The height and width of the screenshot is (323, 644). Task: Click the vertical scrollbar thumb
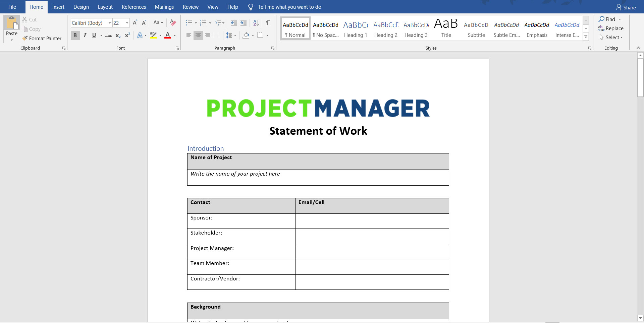click(640, 78)
